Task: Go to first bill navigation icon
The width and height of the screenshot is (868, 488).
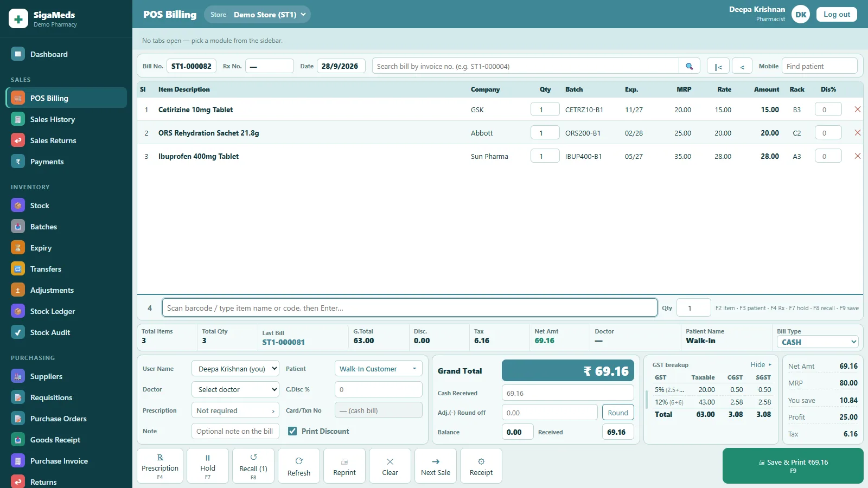Action: coord(718,66)
